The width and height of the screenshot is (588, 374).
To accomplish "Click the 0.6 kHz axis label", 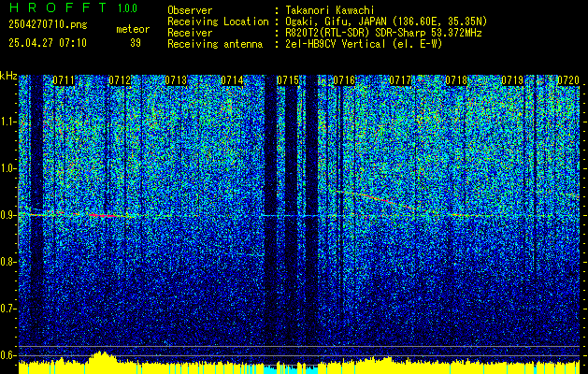I will coord(7,355).
